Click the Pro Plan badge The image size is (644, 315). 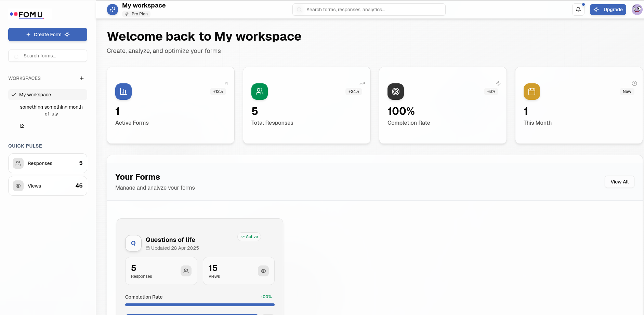[136, 14]
